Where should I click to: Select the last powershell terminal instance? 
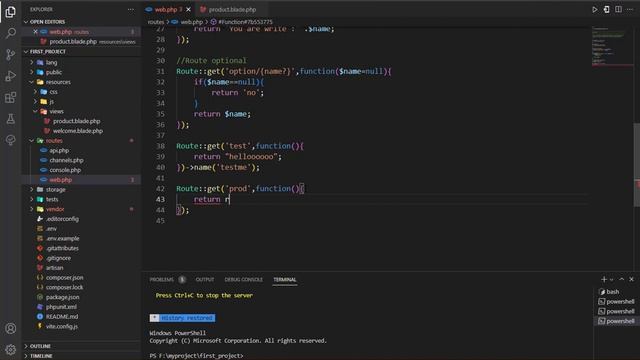pos(616,321)
